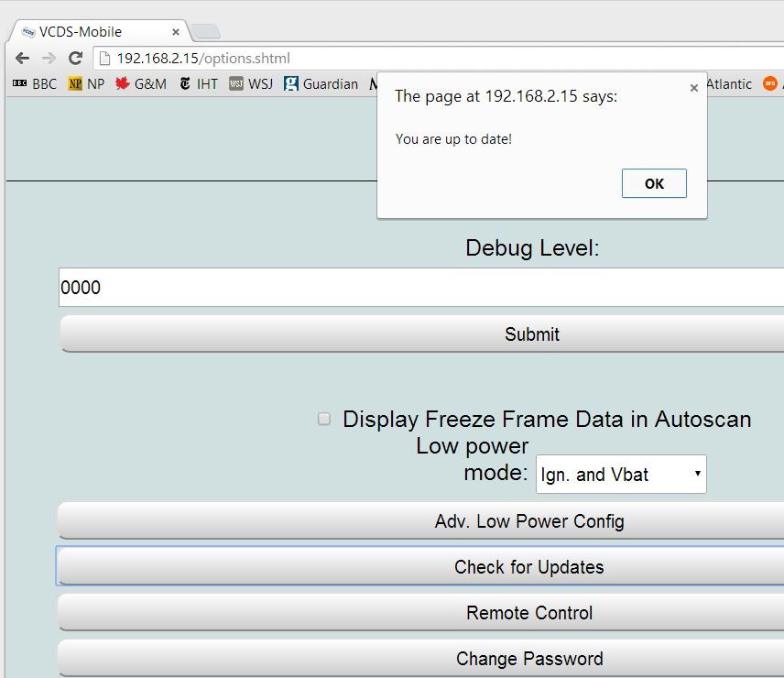Screen dimensions: 784x678
Task: Dismiss the dialog with its X
Action: click(x=694, y=88)
